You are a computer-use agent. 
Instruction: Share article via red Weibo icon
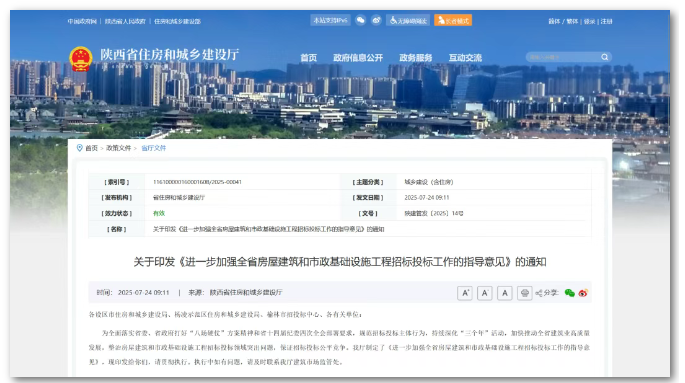(583, 293)
